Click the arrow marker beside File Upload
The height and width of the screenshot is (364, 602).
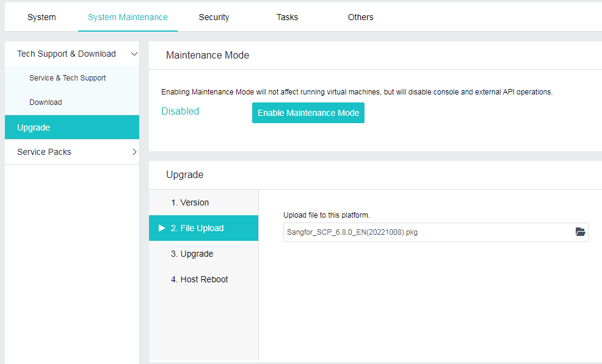coord(162,228)
